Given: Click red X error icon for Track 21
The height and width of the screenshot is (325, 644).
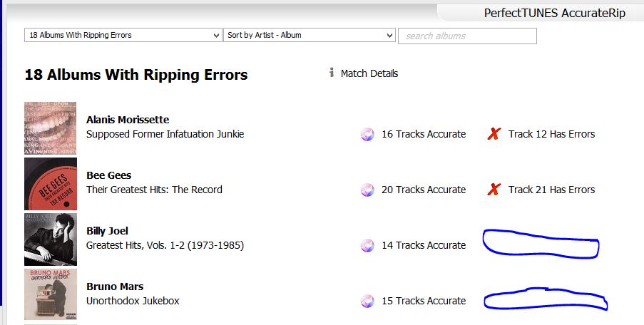Looking at the screenshot, I should click(x=494, y=190).
